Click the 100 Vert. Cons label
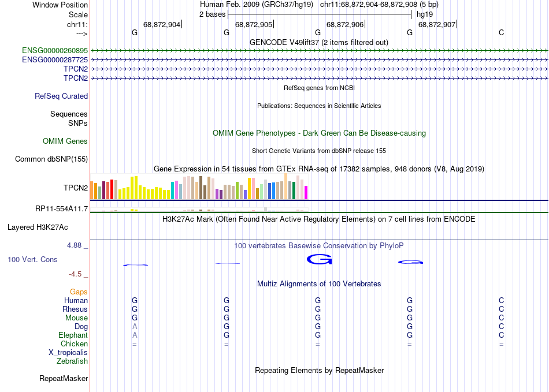 32,259
